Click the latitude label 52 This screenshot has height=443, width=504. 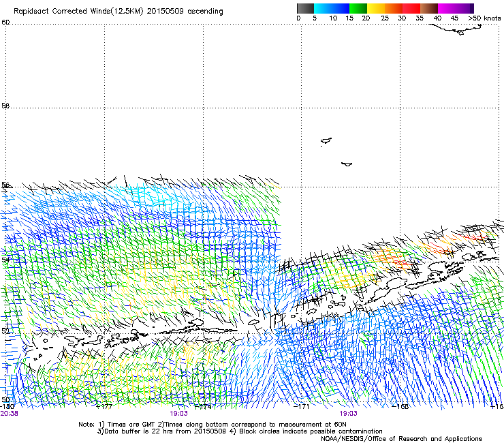tap(5, 331)
